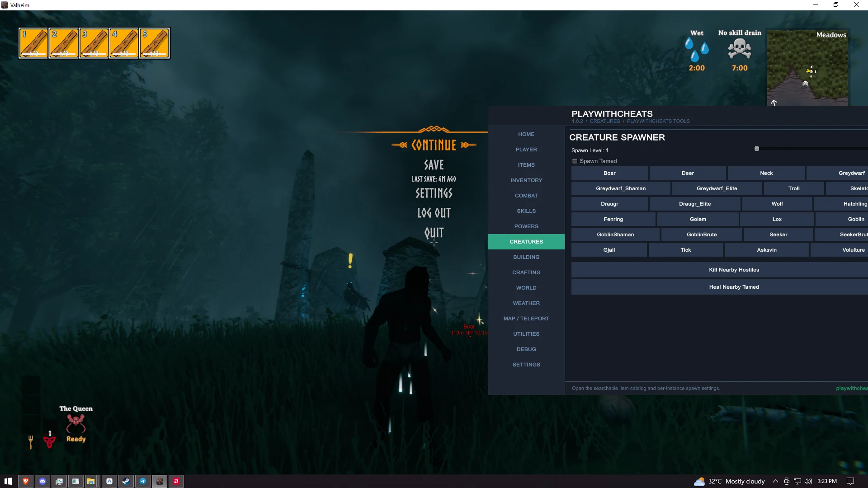
Task: Adjust the Spawn Level slider handle
Action: click(757, 149)
